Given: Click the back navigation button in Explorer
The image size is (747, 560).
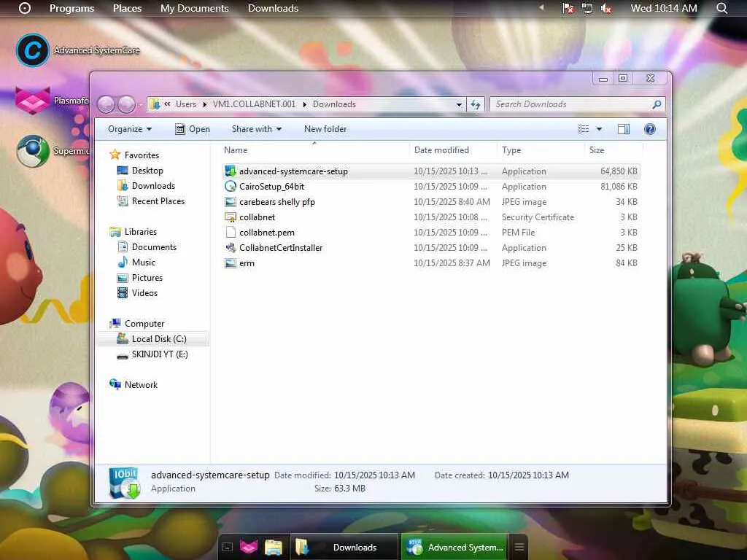Looking at the screenshot, I should pyautogui.click(x=107, y=104).
